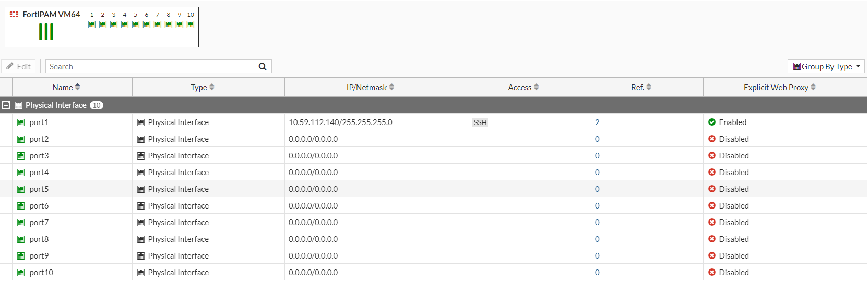
Task: Click the Type column header
Action: (203, 88)
